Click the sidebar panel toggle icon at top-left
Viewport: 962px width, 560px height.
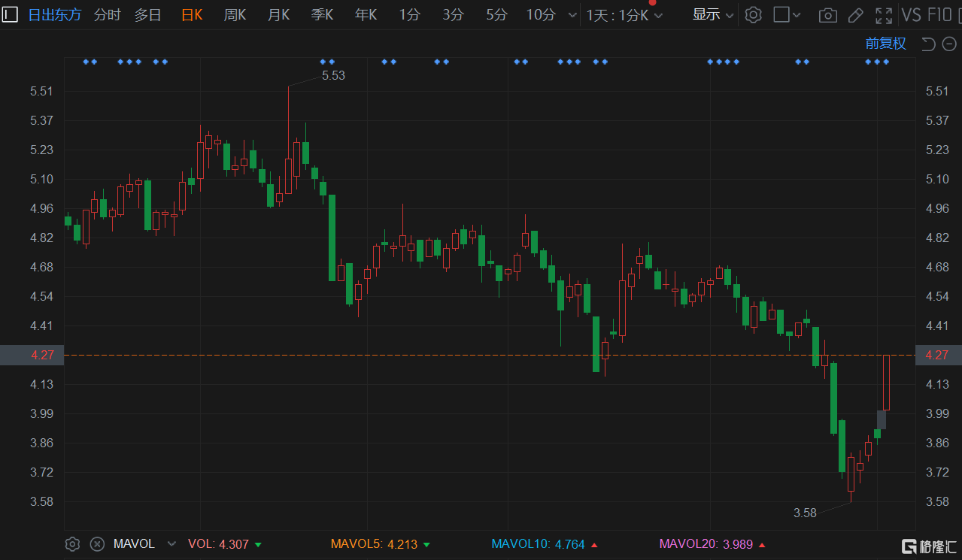pos(10,14)
